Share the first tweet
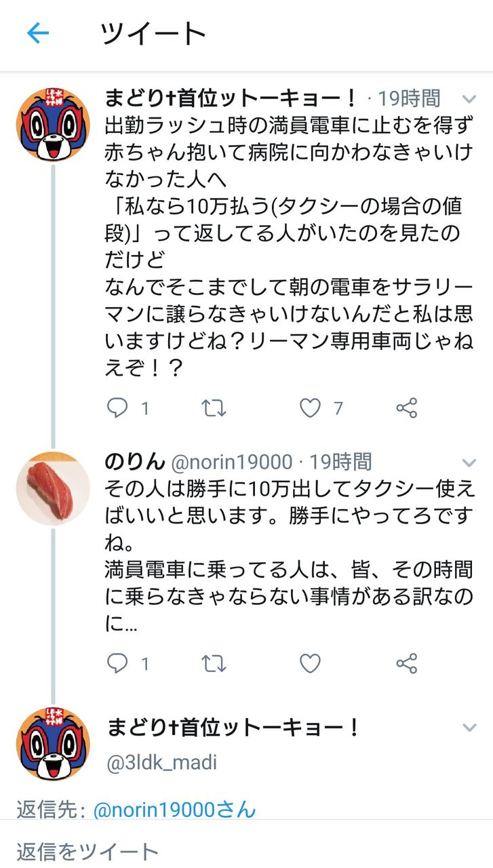The image size is (493, 868). pyautogui.click(x=406, y=408)
